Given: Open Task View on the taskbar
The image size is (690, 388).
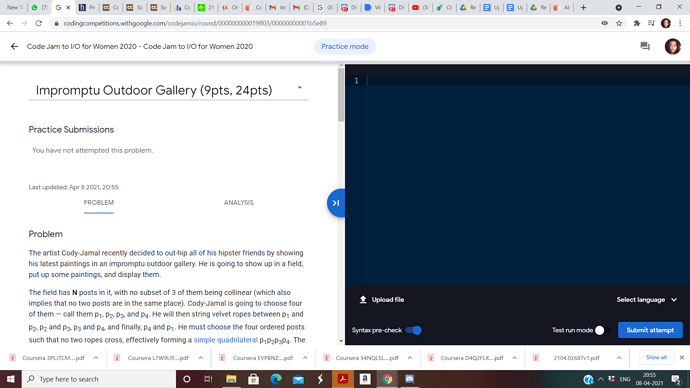Looking at the screenshot, I should [209, 379].
